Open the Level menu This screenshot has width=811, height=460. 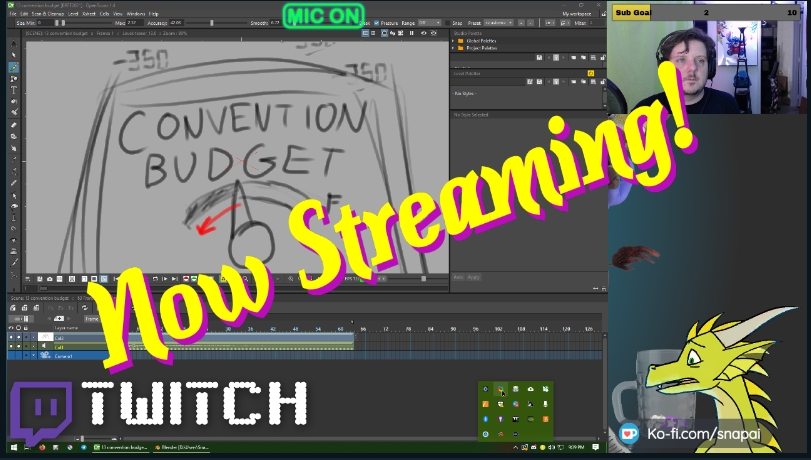point(73,14)
